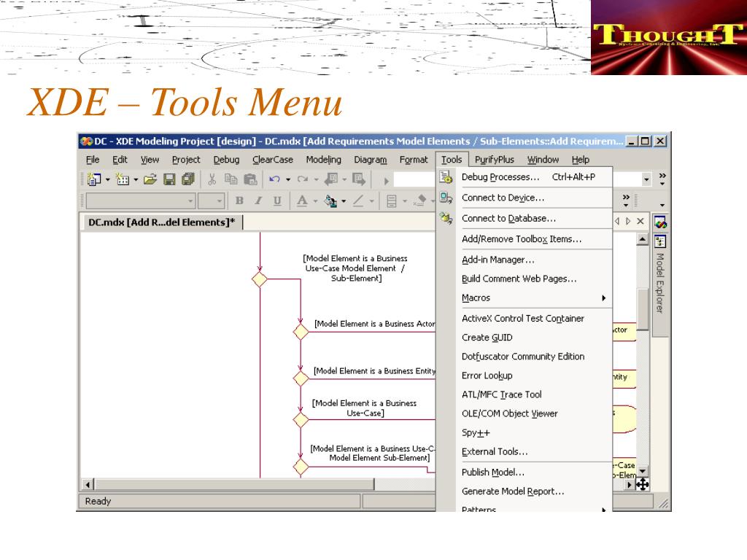Click the Copy icon in toolbar
Image resolution: width=747 pixels, height=560 pixels.
(231, 179)
